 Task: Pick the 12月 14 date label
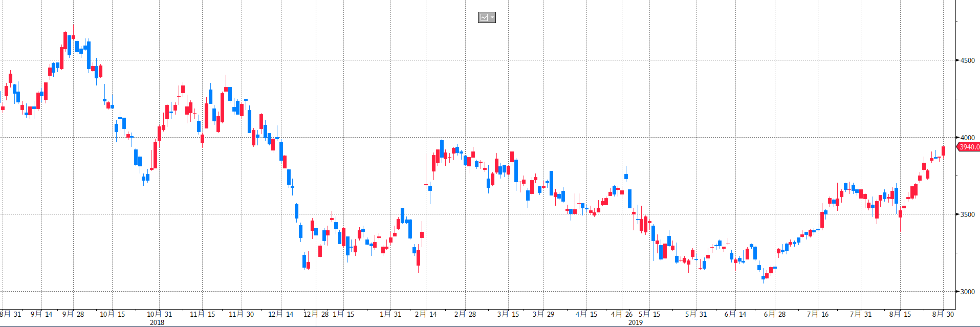tap(281, 314)
